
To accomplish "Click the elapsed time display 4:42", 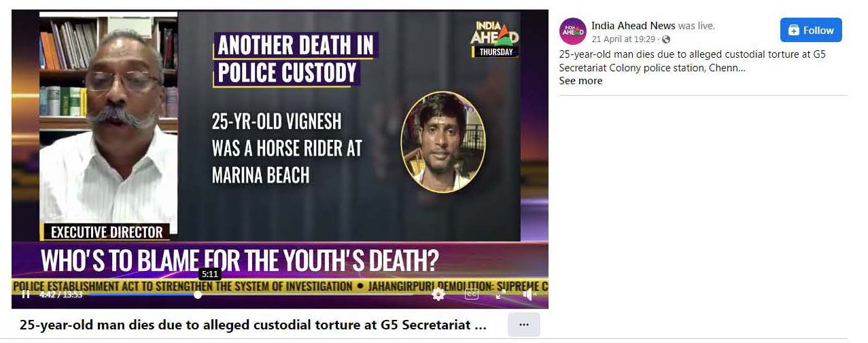I will [46, 295].
